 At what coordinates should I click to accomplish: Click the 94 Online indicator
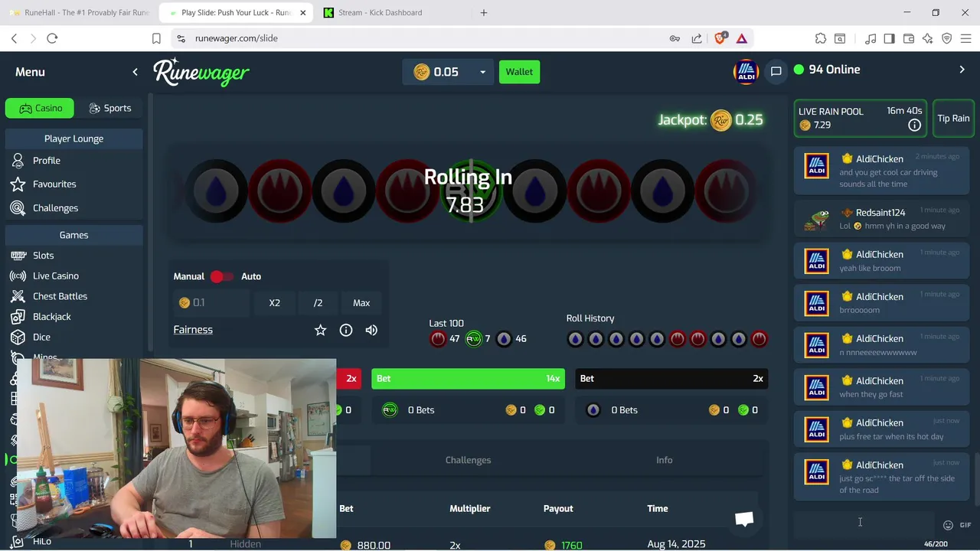(827, 70)
